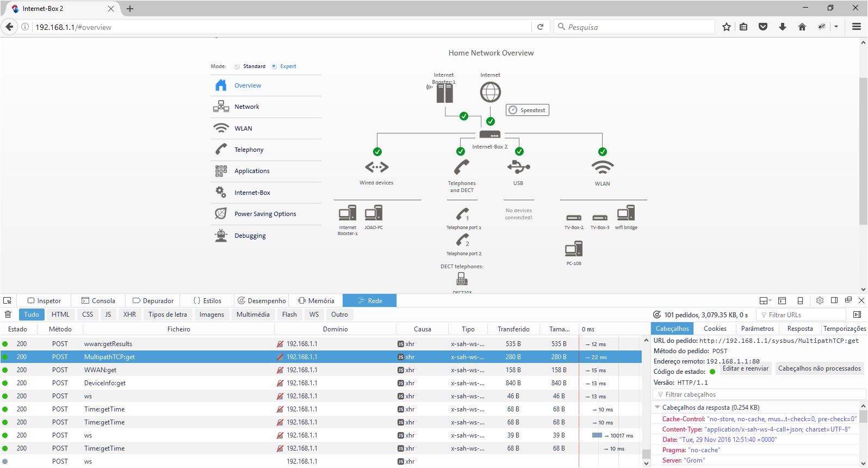
Task: Click the trash icon to clear requests
Action: (x=8, y=315)
